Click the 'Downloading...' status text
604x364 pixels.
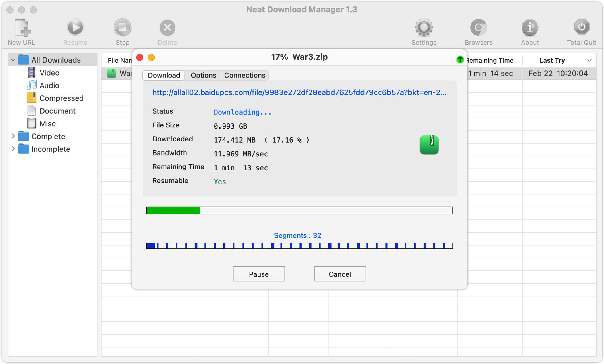(x=242, y=112)
